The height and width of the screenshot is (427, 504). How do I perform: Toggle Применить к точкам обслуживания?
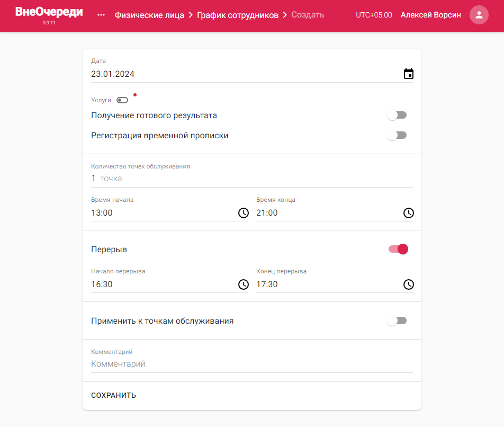point(397,321)
